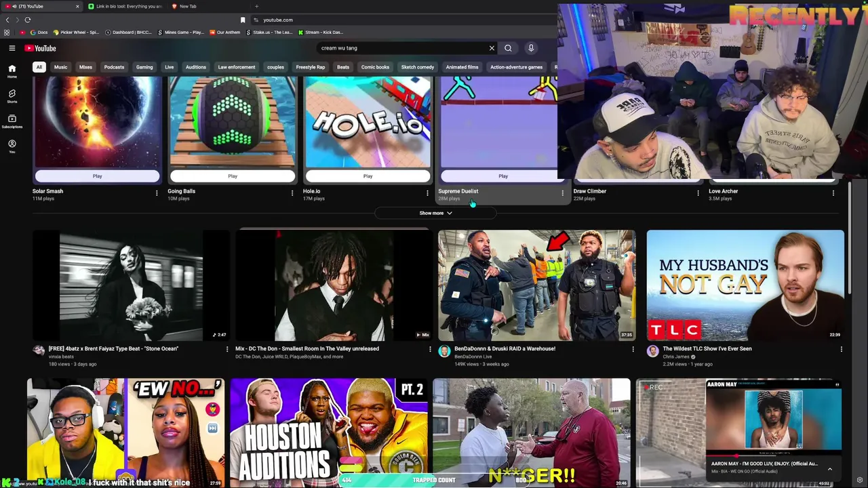Screen dimensions: 868x488
Task: Open the site settings icon beside youtube.com
Action: [256, 20]
